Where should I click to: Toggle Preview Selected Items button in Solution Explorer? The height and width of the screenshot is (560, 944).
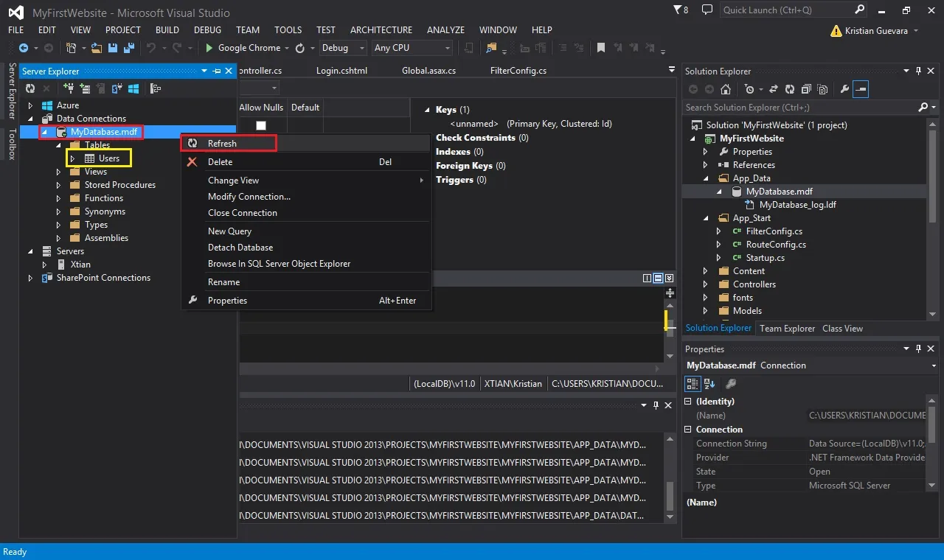[x=861, y=89]
